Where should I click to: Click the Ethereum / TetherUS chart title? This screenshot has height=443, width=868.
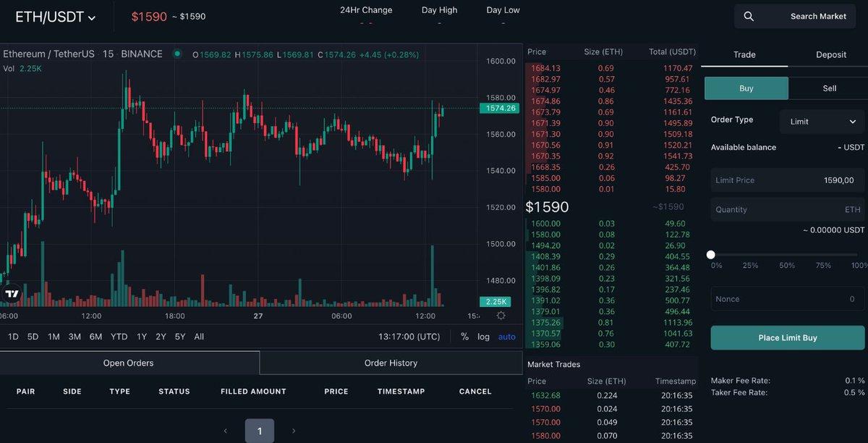(x=49, y=54)
